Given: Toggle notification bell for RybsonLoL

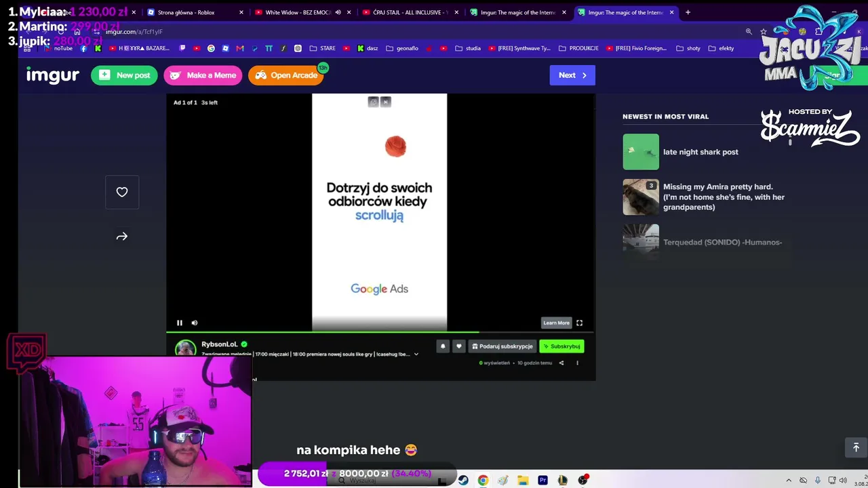Looking at the screenshot, I should coord(443,346).
